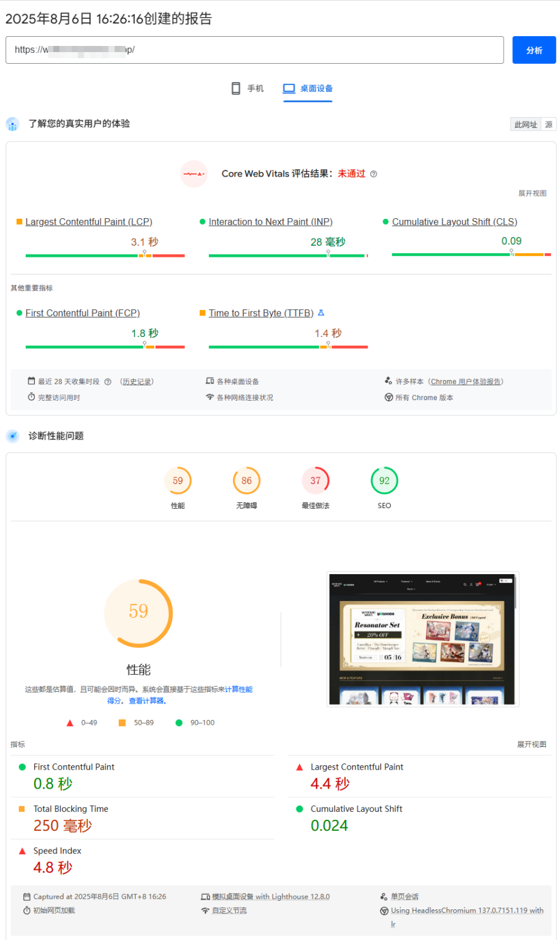Viewport: 560px width, 940px height.
Task: Expand view for the lab metrics section
Action: (531, 745)
